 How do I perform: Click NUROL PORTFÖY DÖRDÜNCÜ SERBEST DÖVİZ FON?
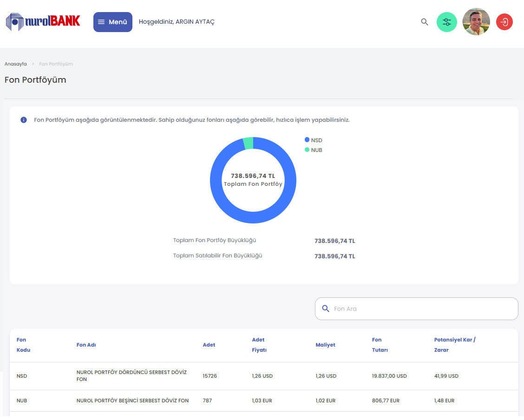pos(131,375)
